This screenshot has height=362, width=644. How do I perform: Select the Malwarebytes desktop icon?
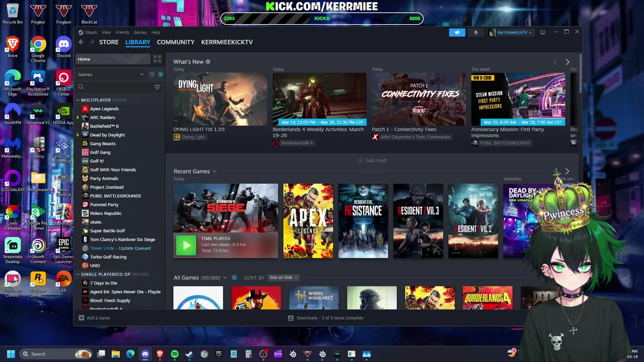tap(13, 148)
